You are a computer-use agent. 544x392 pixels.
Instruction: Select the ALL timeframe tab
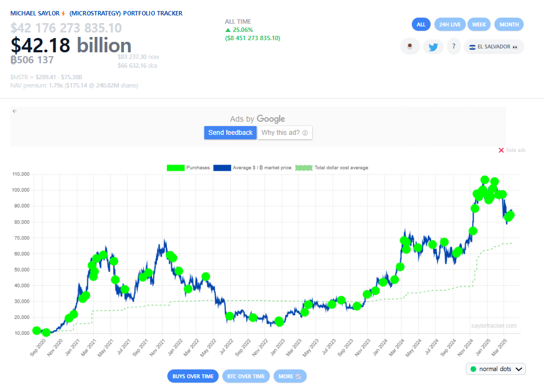click(421, 24)
